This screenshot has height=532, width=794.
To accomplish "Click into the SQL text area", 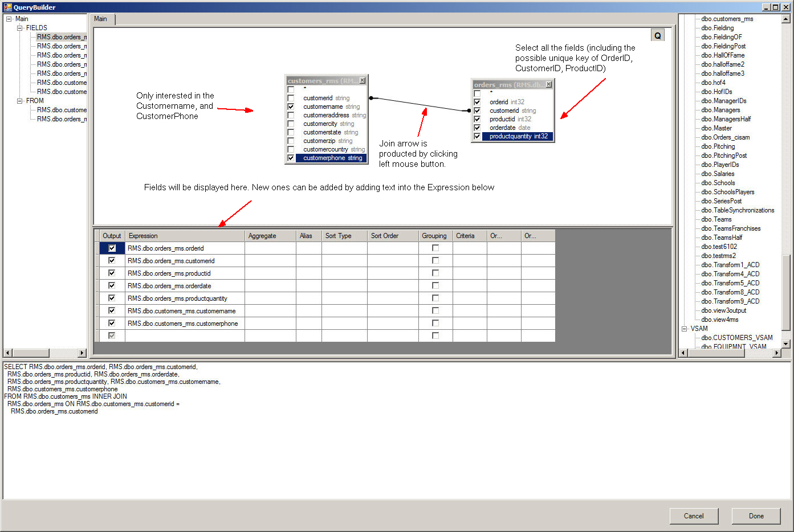I will 397,430.
